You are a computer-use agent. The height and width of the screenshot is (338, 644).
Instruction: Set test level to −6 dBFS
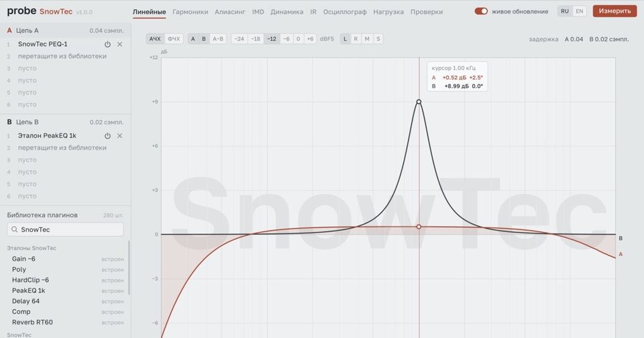pos(286,39)
